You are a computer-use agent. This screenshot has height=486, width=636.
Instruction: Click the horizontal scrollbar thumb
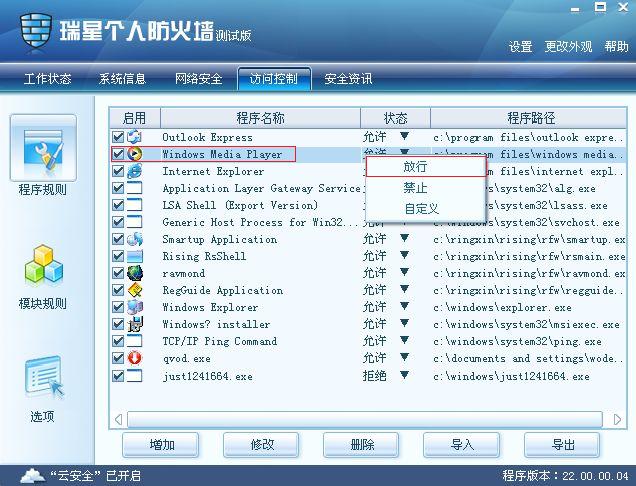(365, 419)
